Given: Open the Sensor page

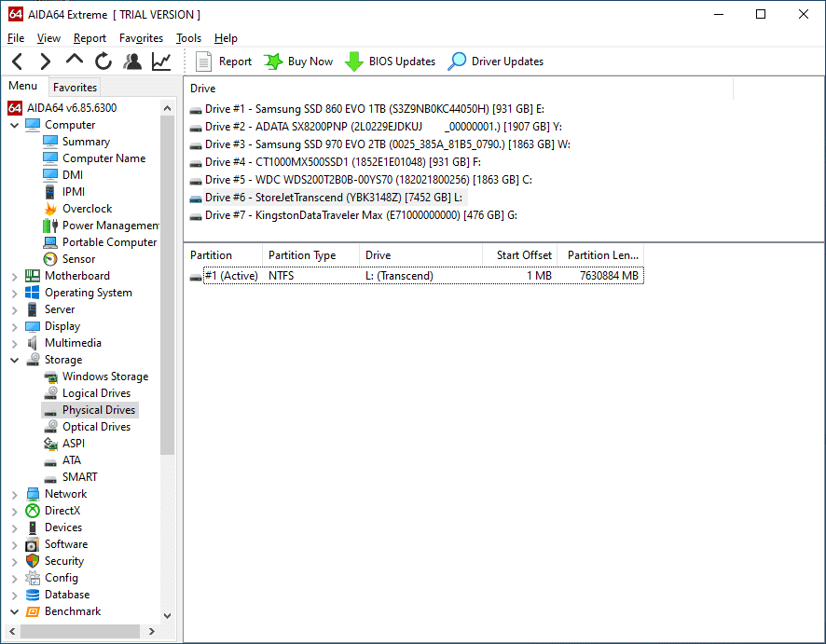Looking at the screenshot, I should (78, 259).
